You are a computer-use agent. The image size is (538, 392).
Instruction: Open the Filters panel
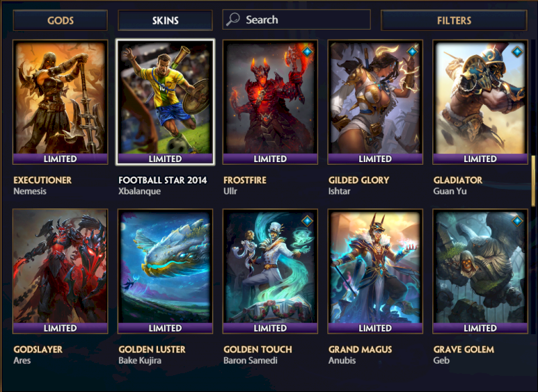(454, 20)
